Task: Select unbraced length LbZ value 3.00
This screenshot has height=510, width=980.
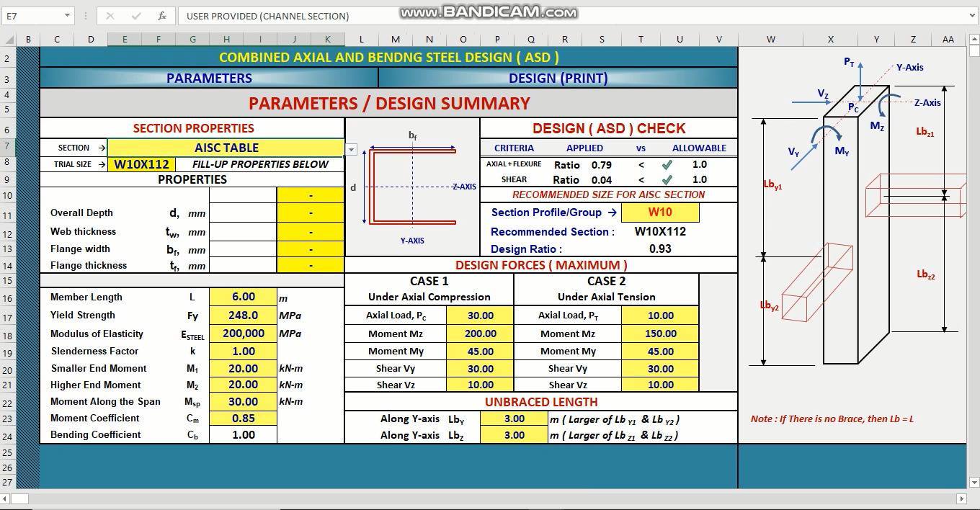Action: coord(514,435)
